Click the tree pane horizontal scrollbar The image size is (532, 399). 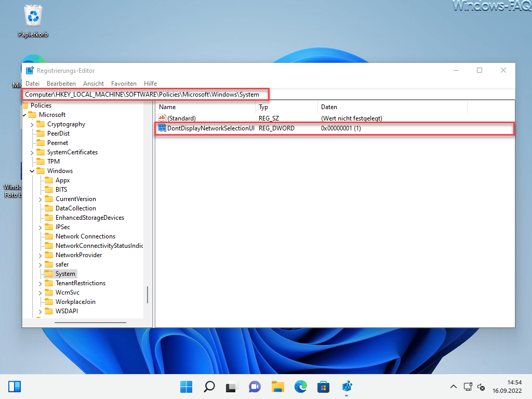[x=90, y=323]
